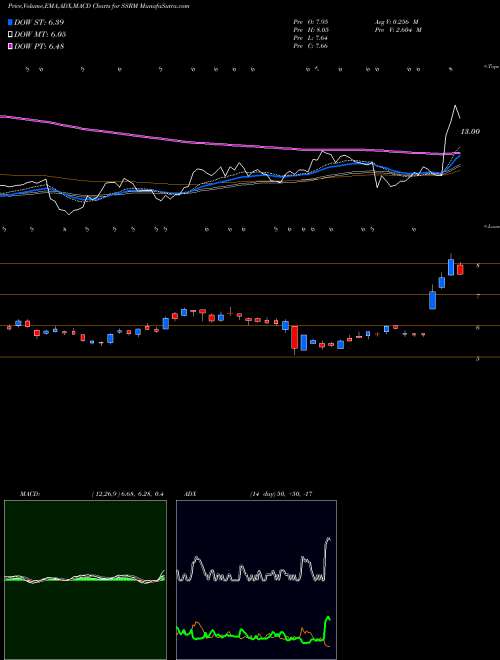Click the 'Pre H: 8.05' high price value

tap(311, 30)
